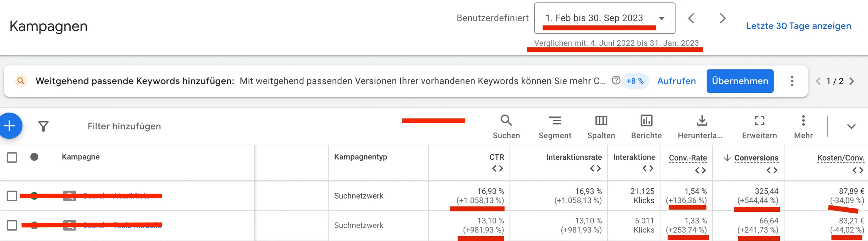The image size is (868, 241).
Task: Sort by CTR column header
Action: pos(497,157)
